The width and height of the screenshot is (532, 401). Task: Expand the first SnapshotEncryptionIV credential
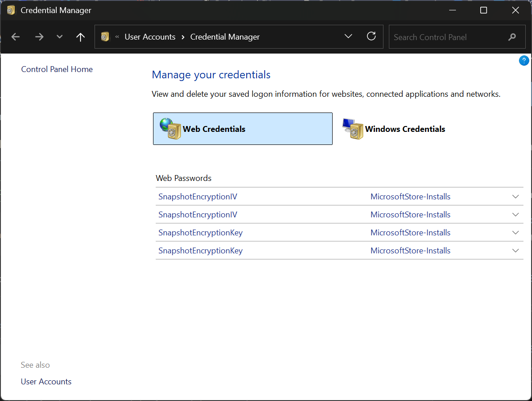(x=516, y=197)
